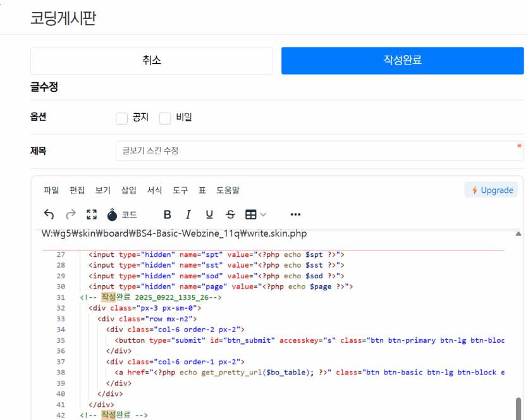
Task: Open the 삽입 menu
Action: (x=128, y=190)
